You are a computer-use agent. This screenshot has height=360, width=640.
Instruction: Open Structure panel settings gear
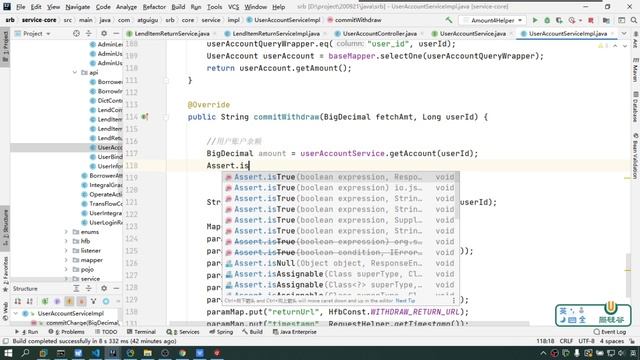pos(104,288)
